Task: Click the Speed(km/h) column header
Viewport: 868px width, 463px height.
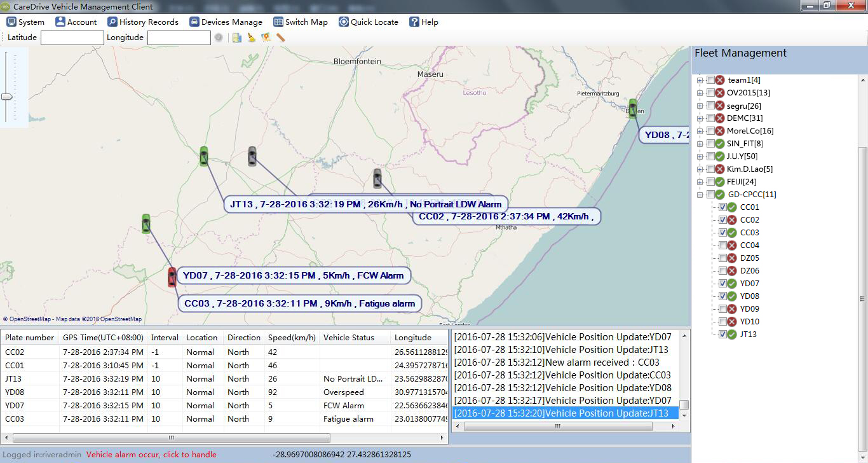Action: pyautogui.click(x=291, y=338)
